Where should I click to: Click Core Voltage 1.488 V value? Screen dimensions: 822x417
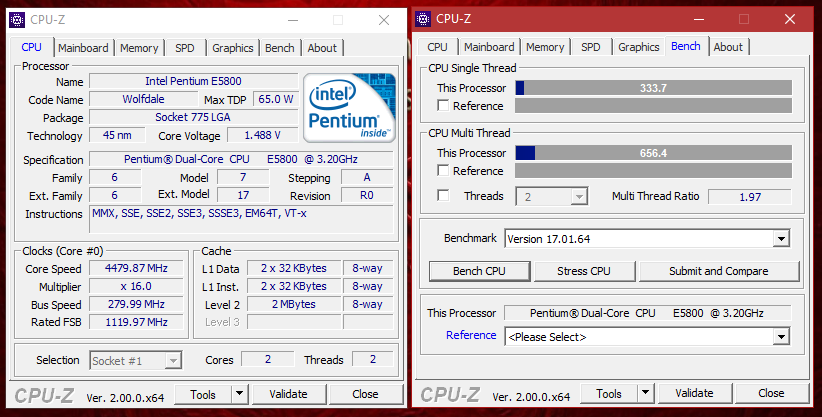click(x=262, y=135)
